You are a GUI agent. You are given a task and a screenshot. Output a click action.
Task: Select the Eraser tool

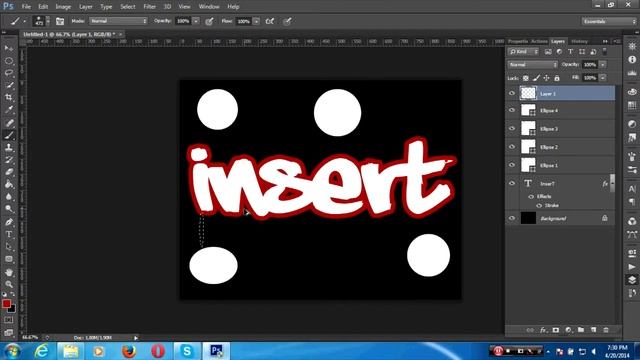click(9, 172)
